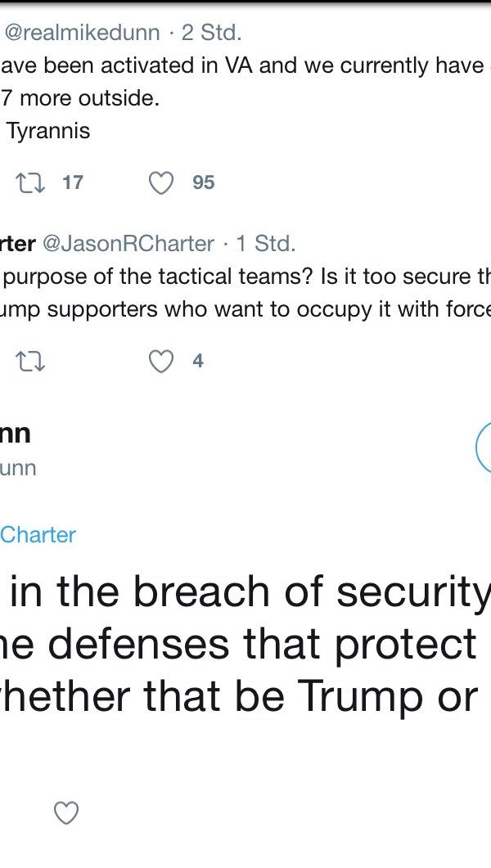Like the tweet showing 95 likes
The width and height of the screenshot is (491, 868).
point(161,182)
